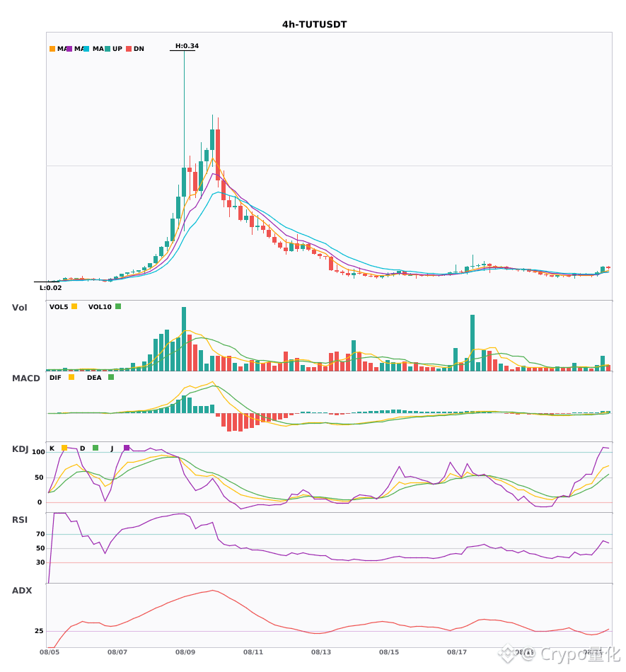The image size is (626, 672).
Task: Click the 08/05 date tick
Action: (50, 652)
